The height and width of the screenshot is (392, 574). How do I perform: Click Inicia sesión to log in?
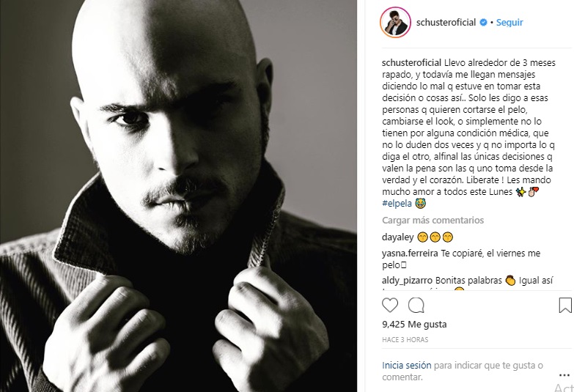coord(407,366)
